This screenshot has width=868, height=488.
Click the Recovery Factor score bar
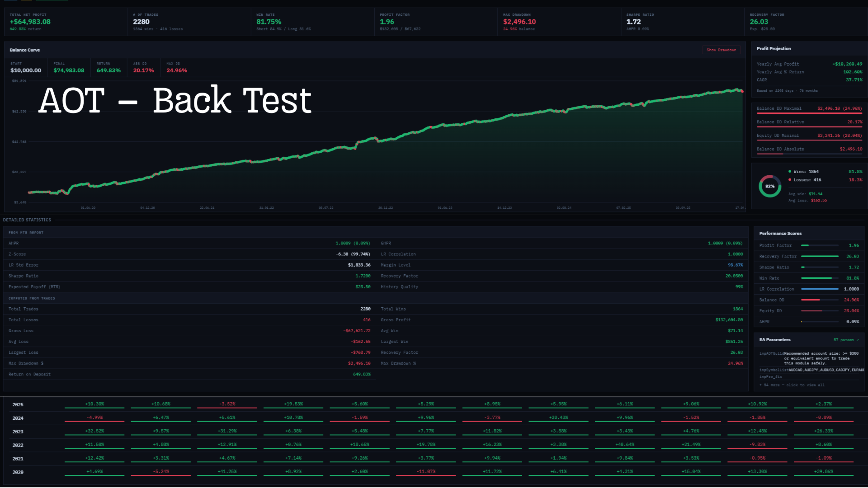(x=819, y=257)
